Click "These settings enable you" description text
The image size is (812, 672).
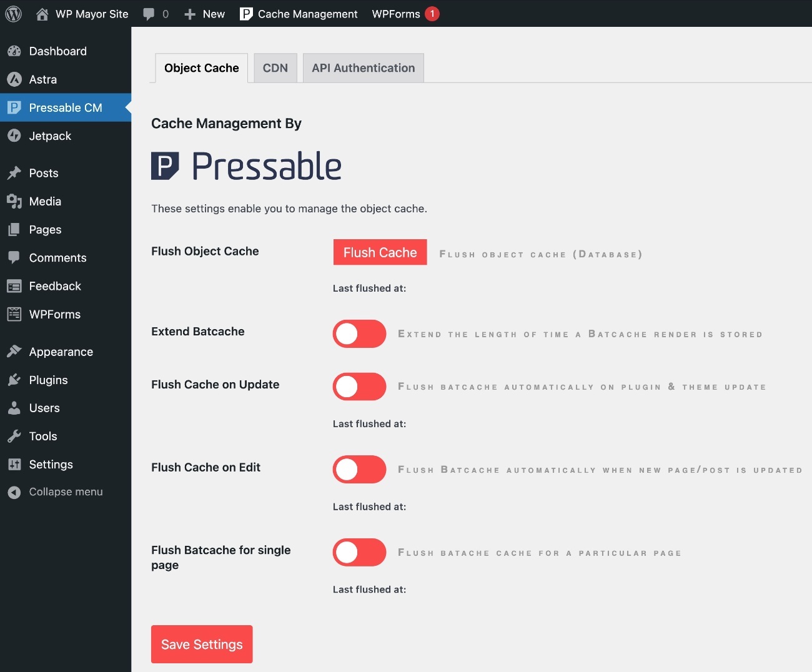point(289,209)
